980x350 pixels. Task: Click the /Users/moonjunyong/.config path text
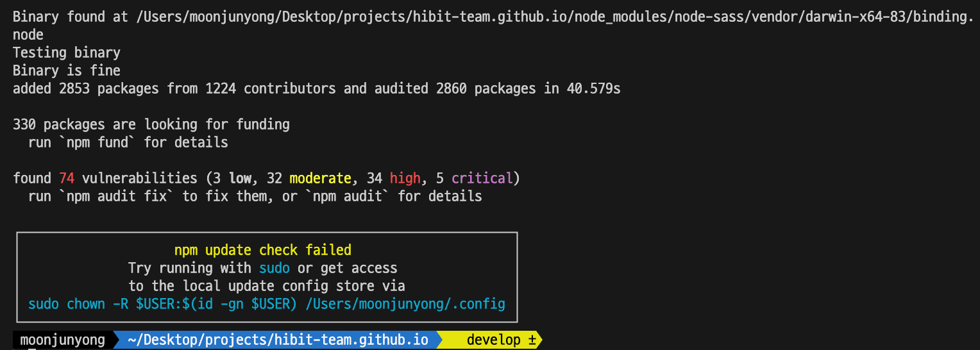[x=405, y=304]
